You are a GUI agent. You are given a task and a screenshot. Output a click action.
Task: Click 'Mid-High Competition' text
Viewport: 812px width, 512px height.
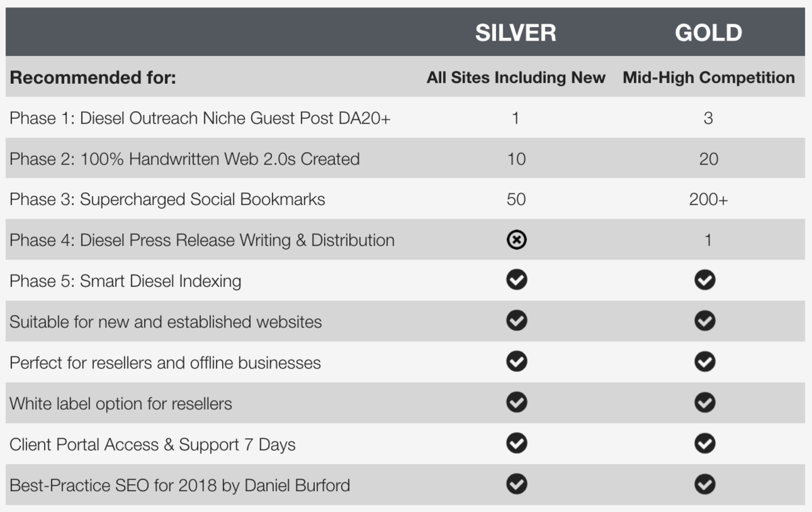tap(708, 78)
